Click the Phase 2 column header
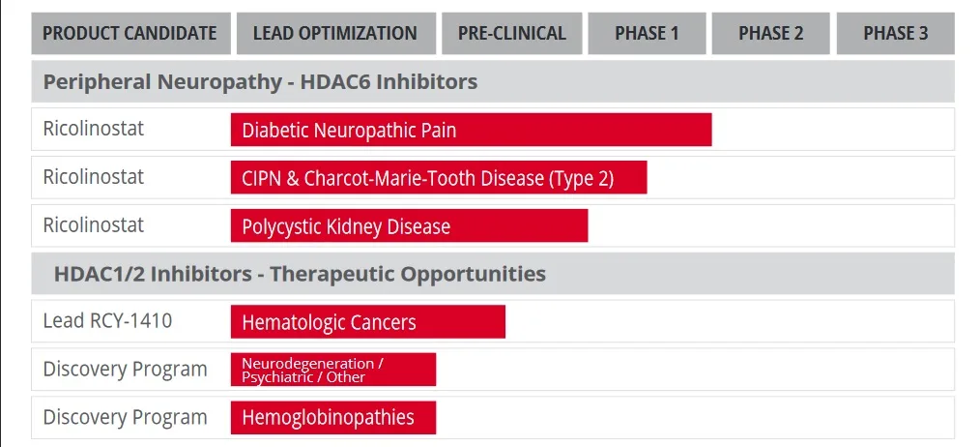 point(770,34)
